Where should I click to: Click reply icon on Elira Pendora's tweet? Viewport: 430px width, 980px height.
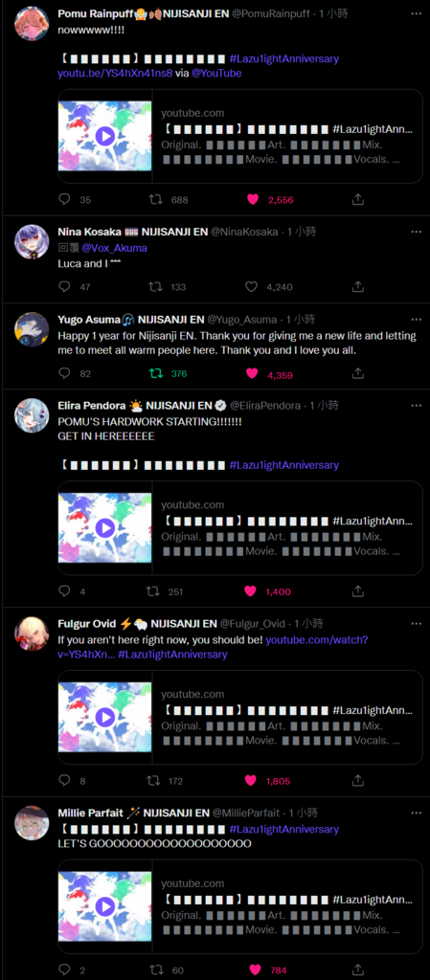64,590
